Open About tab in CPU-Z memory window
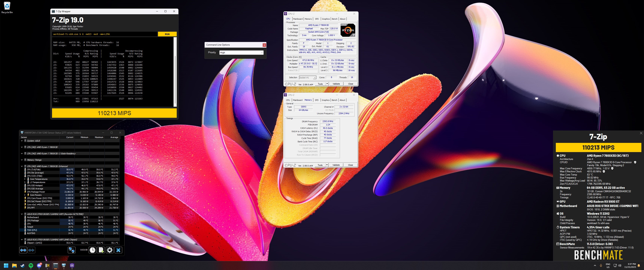Screen dimensions: 644x270 point(342,100)
